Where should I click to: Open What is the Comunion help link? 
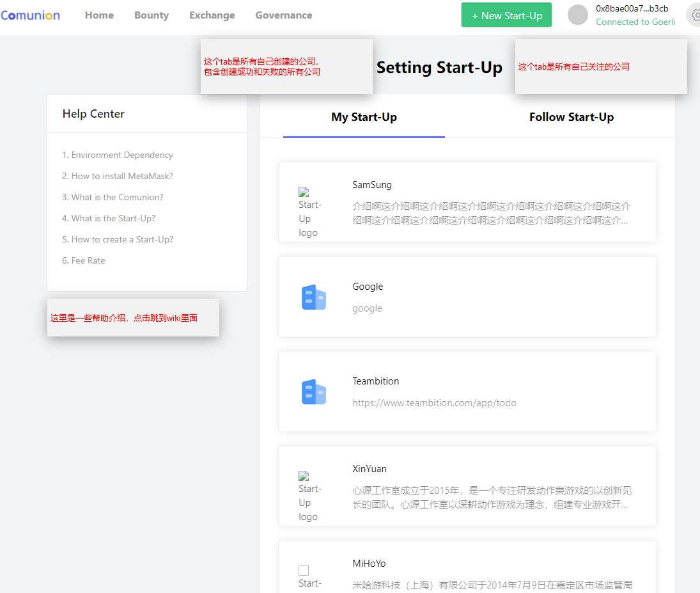click(113, 197)
